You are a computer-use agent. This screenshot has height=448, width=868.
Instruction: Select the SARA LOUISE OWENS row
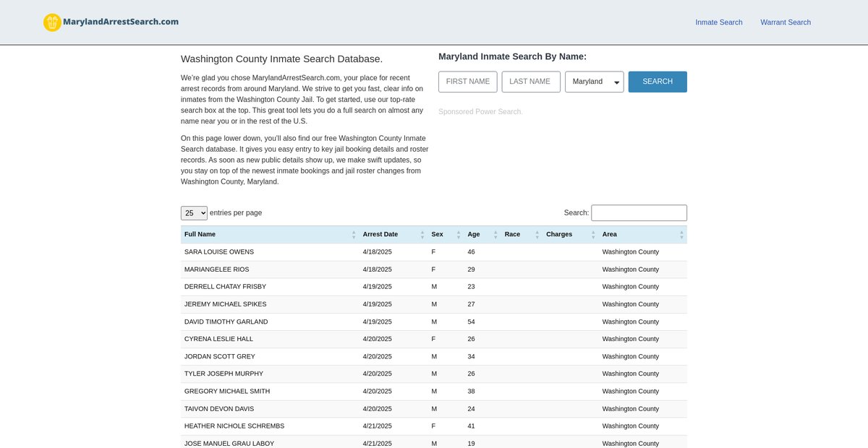[219, 252]
